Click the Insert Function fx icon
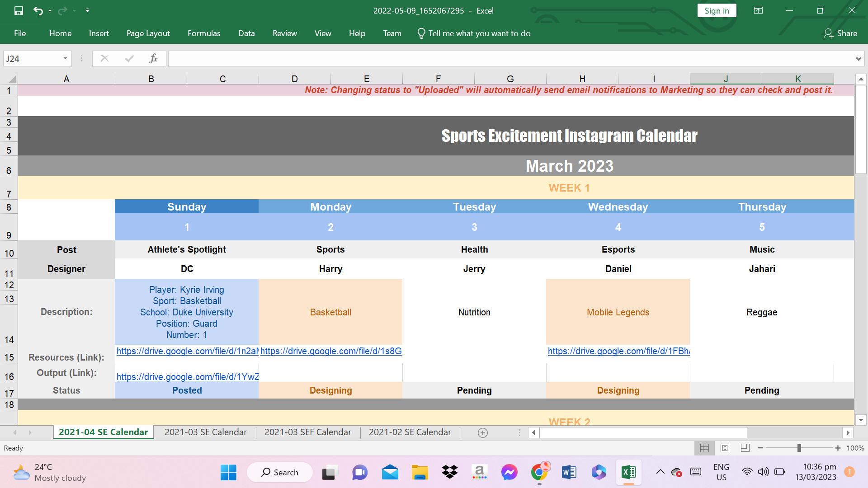 click(x=153, y=58)
